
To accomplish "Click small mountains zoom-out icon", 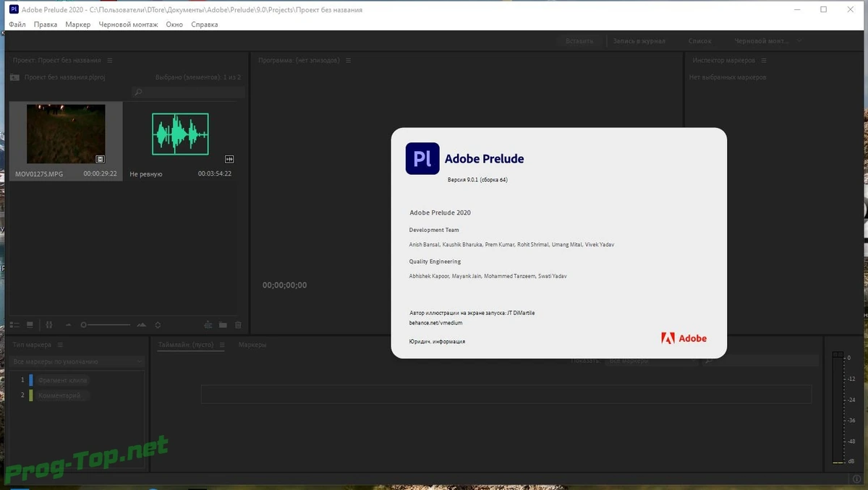I will 69,325.
